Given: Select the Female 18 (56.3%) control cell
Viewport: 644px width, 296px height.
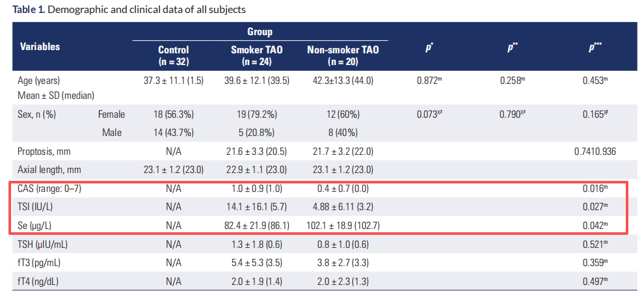Looking at the screenshot, I should point(174,115).
